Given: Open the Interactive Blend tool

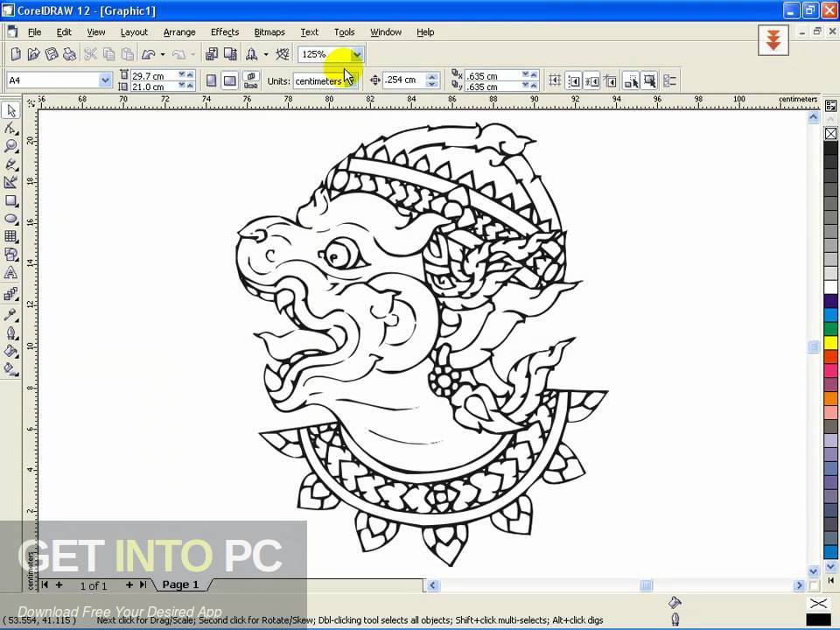Looking at the screenshot, I should pyautogui.click(x=10, y=294).
